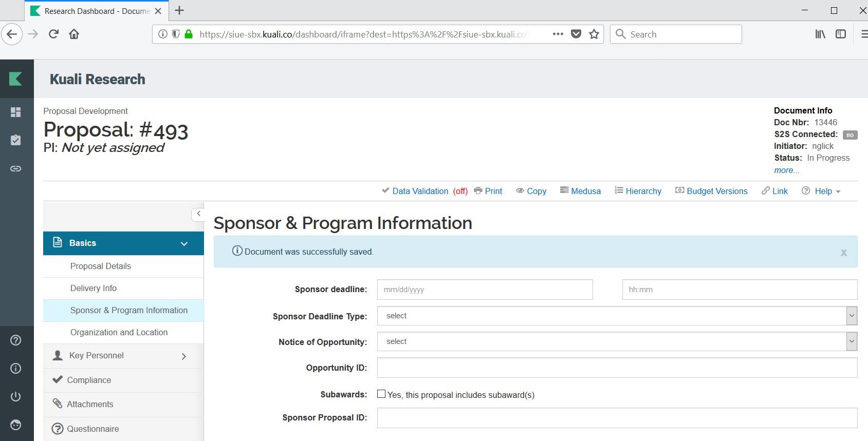Collapse the left navigation panel arrow
Screen dimensions: 868x441
click(x=198, y=214)
